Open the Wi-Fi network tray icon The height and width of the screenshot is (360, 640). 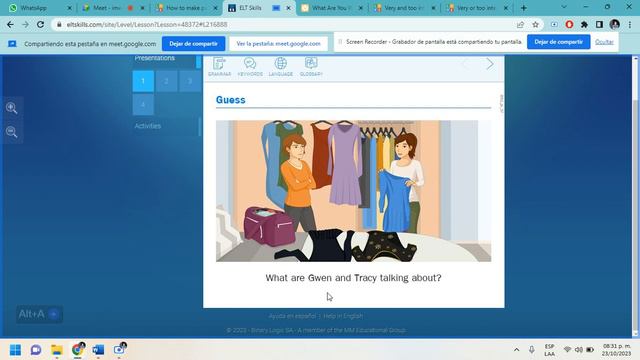tap(567, 350)
